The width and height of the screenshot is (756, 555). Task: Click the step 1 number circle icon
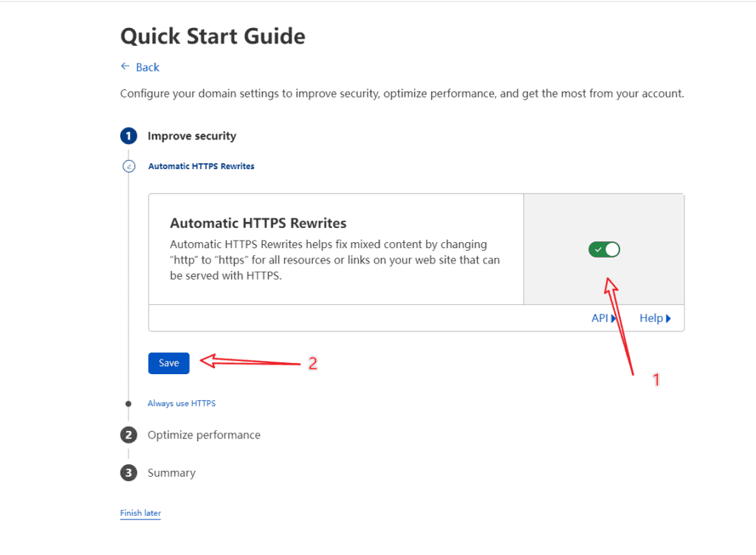(128, 136)
